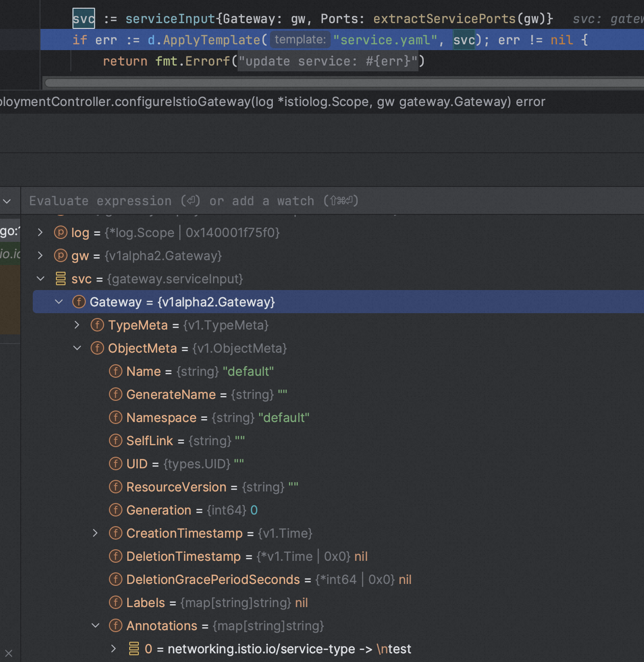Image resolution: width=644 pixels, height=662 pixels.
Task: Click the list icon beside annotation entry 0
Action: coord(134,649)
